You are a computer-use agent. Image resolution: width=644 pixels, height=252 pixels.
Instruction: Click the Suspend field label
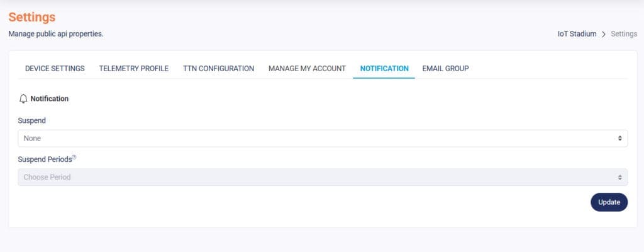[x=31, y=120]
